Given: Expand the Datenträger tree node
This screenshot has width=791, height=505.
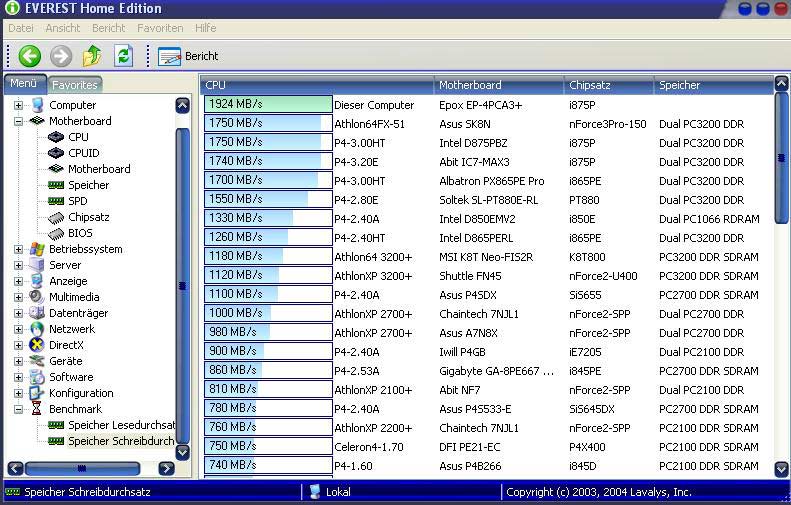Looking at the screenshot, I should [18, 313].
